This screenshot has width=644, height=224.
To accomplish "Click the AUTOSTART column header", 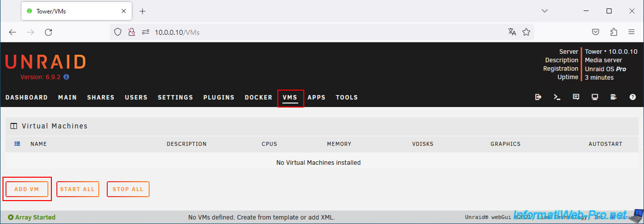I will tap(606, 144).
